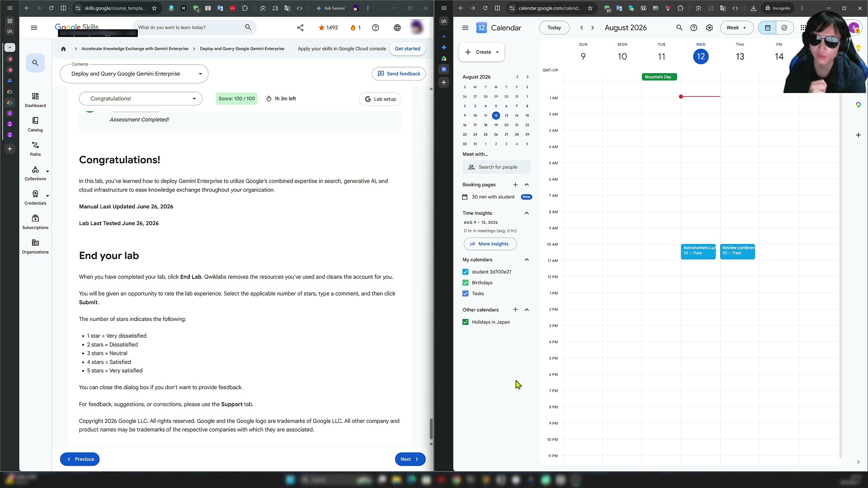Click Send feedback button
Viewport: 868px width, 488px height.
click(399, 74)
